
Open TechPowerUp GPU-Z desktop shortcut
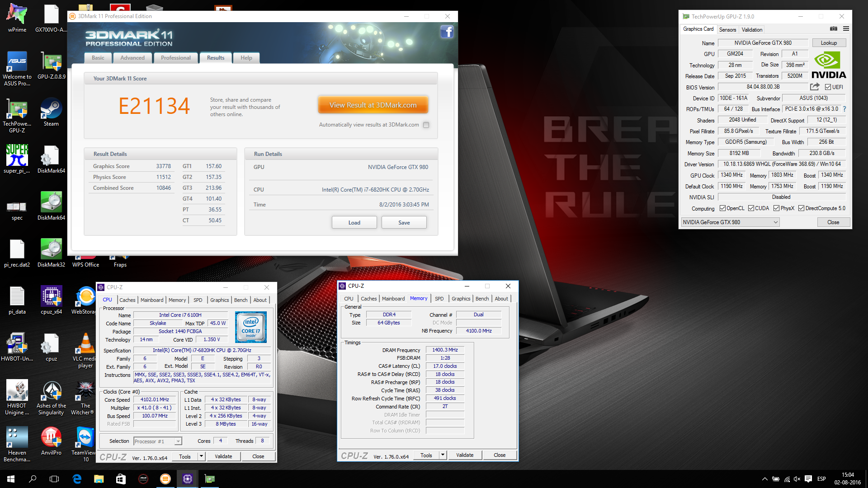click(x=17, y=116)
